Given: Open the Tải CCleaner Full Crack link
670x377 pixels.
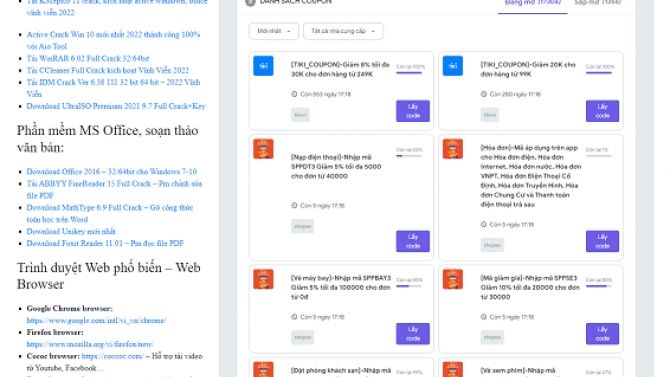Looking at the screenshot, I should 108,70.
